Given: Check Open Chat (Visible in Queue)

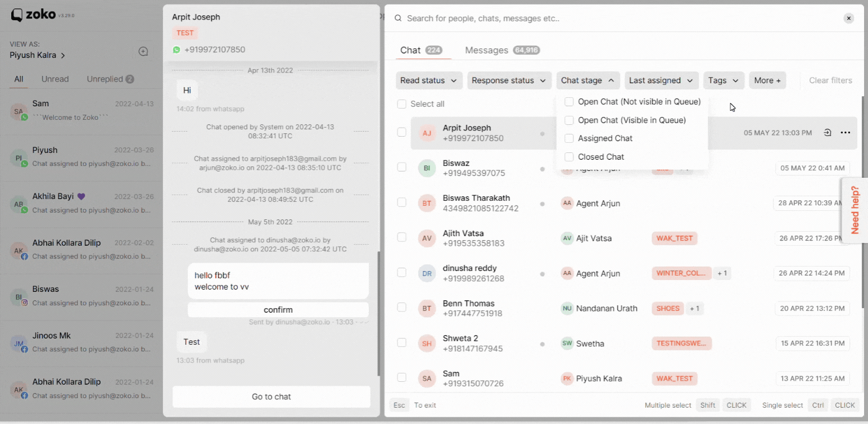Looking at the screenshot, I should tap(569, 120).
